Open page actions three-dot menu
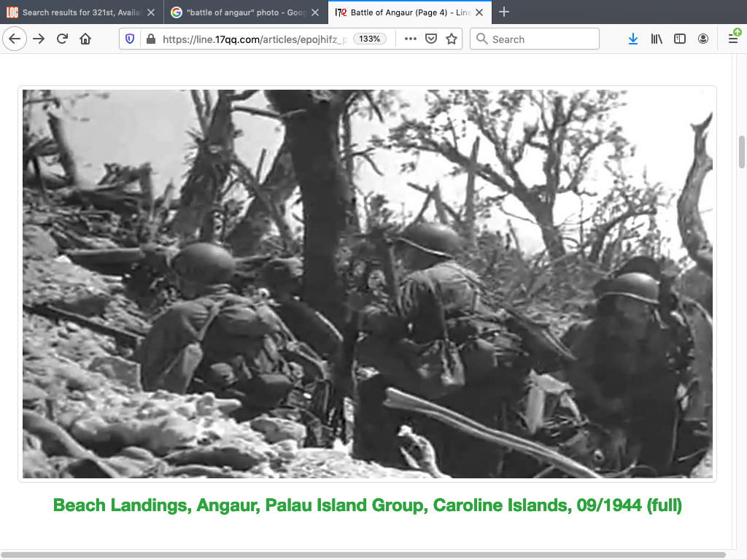 coord(411,39)
